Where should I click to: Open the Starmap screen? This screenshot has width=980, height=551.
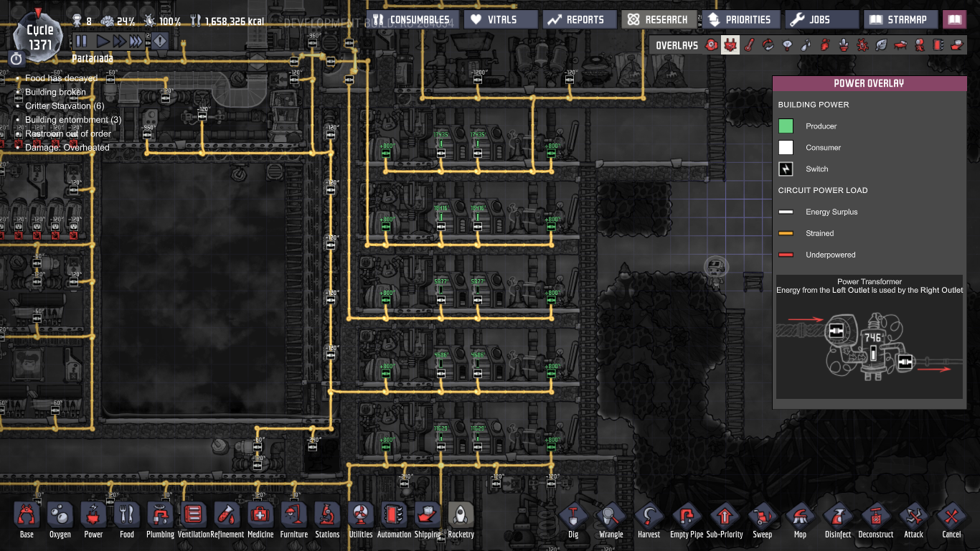(x=900, y=19)
